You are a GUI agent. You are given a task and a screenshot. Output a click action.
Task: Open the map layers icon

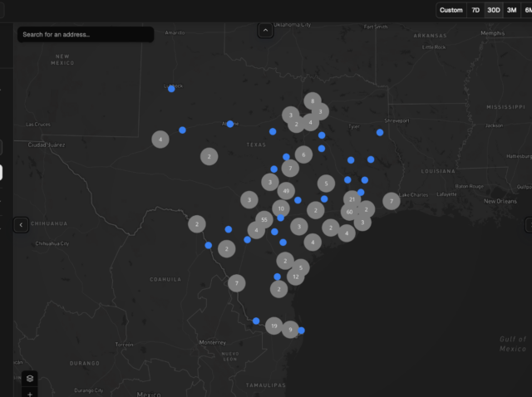pyautogui.click(x=30, y=379)
